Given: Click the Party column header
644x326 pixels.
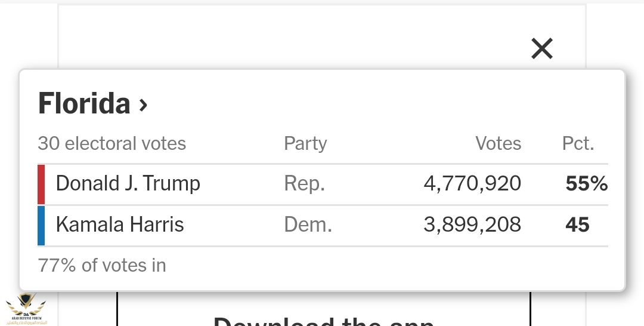Looking at the screenshot, I should click(x=305, y=144).
